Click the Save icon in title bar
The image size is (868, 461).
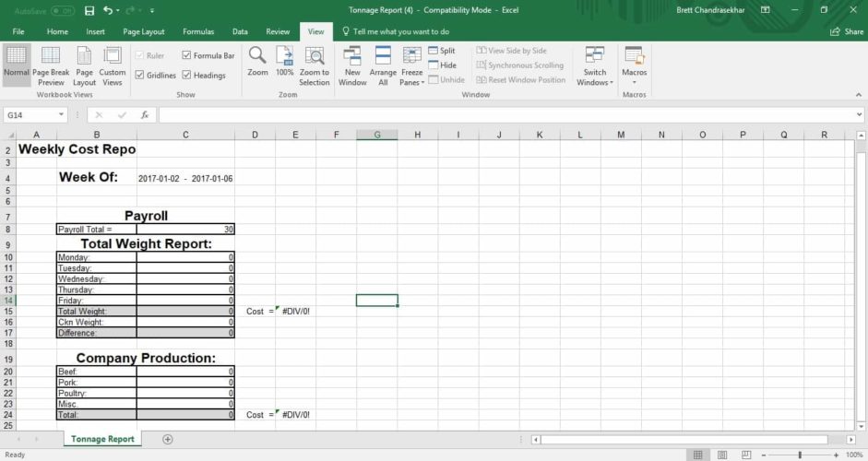(x=89, y=10)
